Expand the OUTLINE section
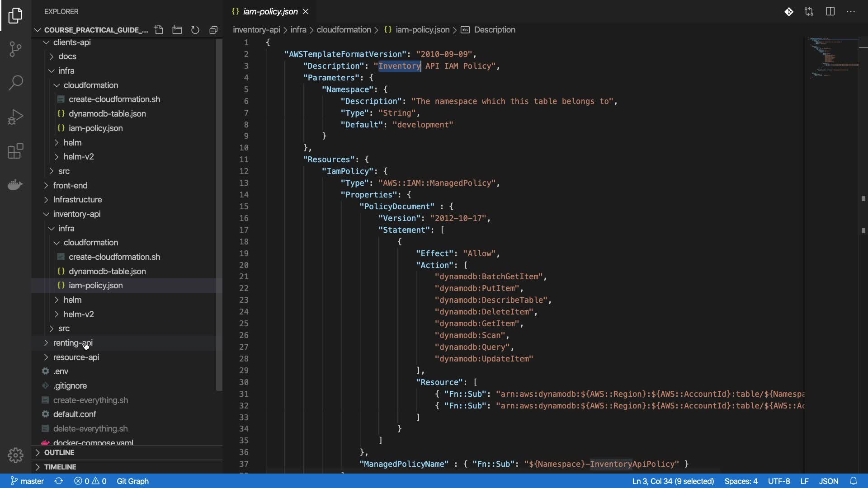 click(x=59, y=453)
